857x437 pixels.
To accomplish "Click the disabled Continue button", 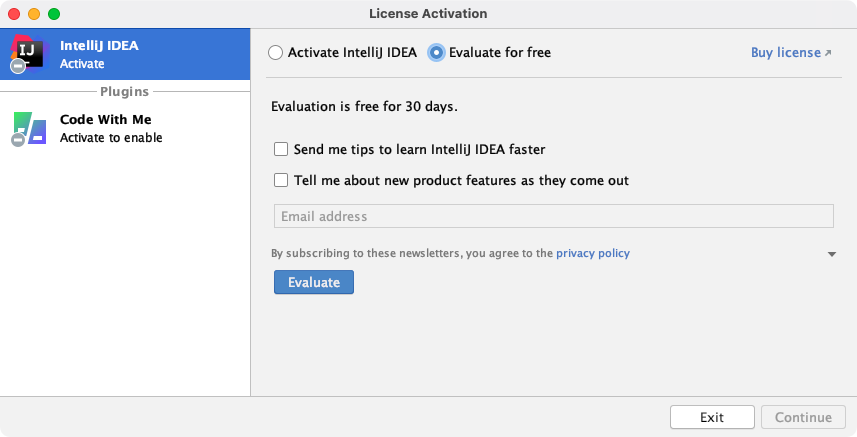I will (x=803, y=417).
